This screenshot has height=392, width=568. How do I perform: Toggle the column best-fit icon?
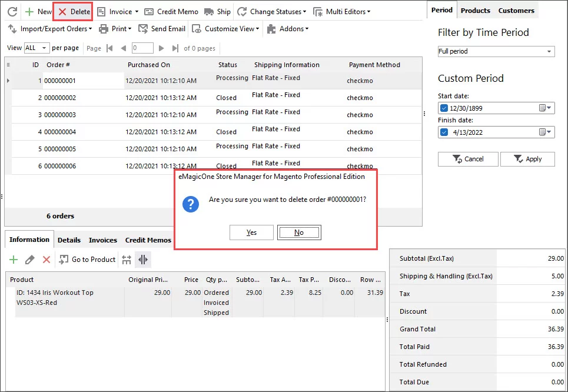143,260
